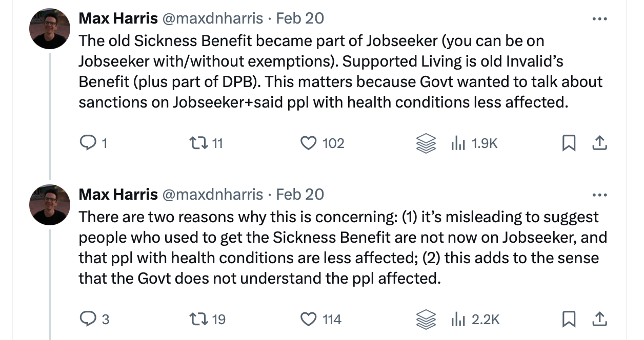Viewport: 644px width, 340px height.
Task: Share the first tweet via upload icon
Action: click(x=599, y=144)
